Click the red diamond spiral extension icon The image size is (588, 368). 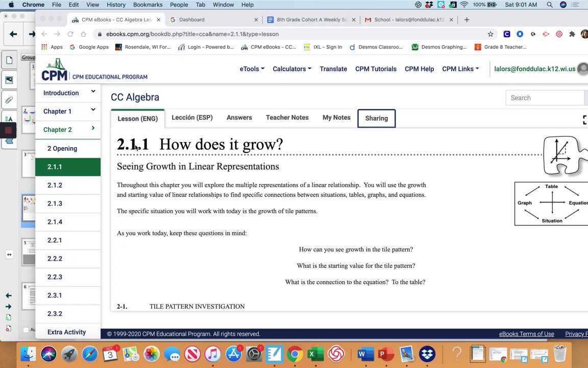tap(559, 34)
